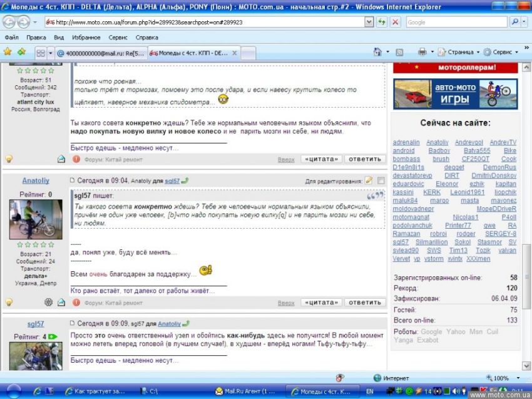Click «цитата» button under Anatoliy's post
Image resolution: width=532 pixels, height=399 pixels.
(x=321, y=303)
